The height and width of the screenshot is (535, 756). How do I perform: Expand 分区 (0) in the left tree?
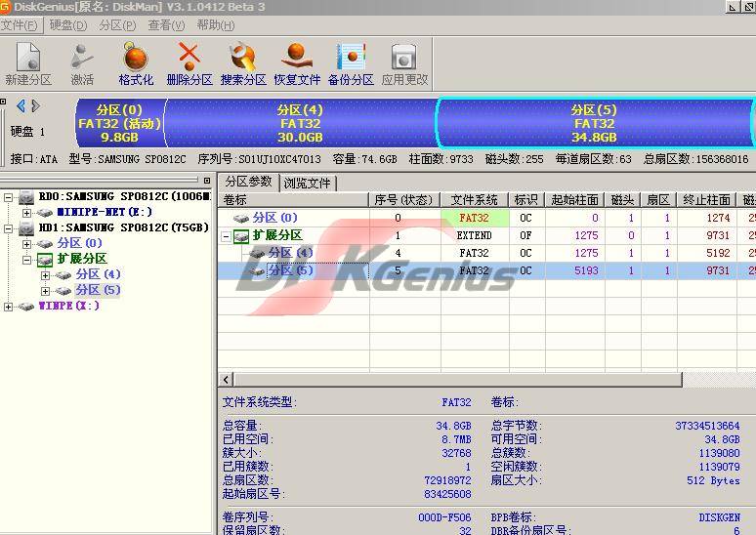[x=26, y=244]
